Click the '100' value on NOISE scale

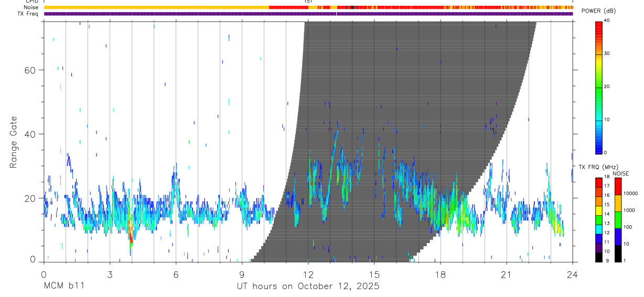point(628,227)
